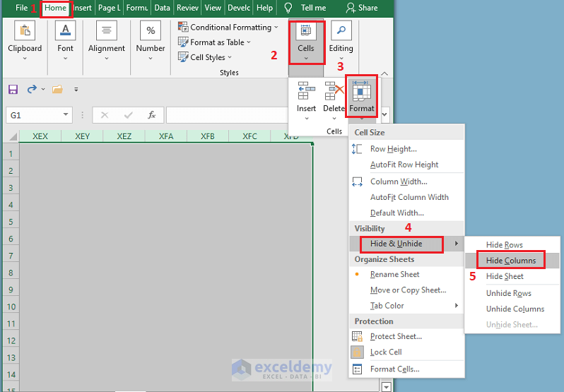
Task: Switch to the Review tab
Action: (x=187, y=8)
